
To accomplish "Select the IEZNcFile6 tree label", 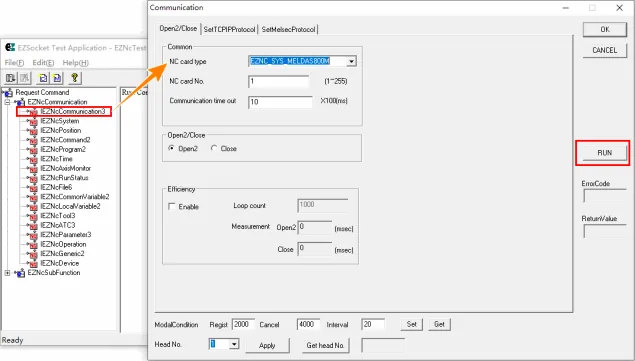I will (x=56, y=188).
